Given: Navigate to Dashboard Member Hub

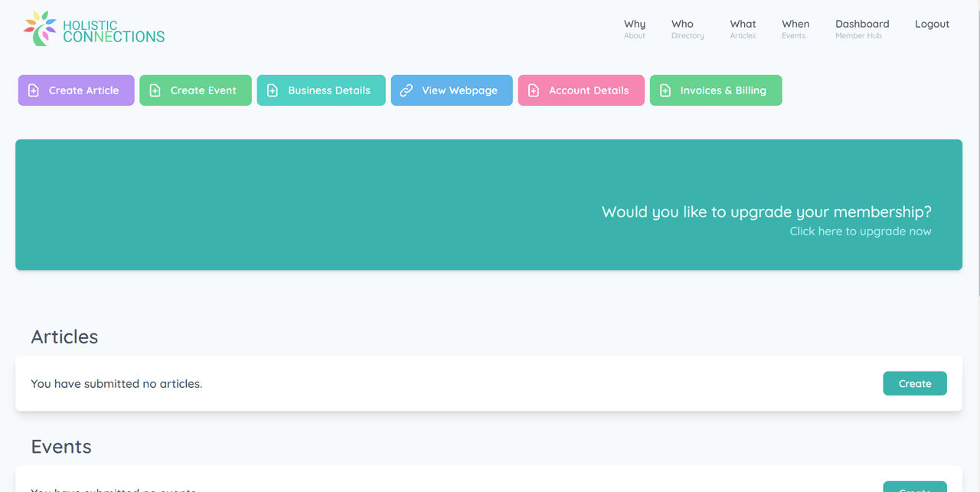Looking at the screenshot, I should (861, 29).
